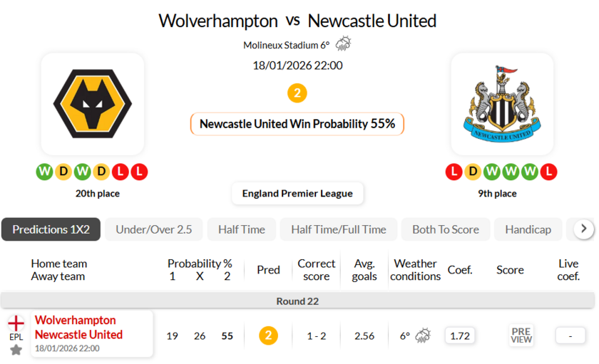Image resolution: width=599 pixels, height=364 pixels.
Task: Switch to the Under/Over 2.5 tab
Action: pyautogui.click(x=154, y=229)
